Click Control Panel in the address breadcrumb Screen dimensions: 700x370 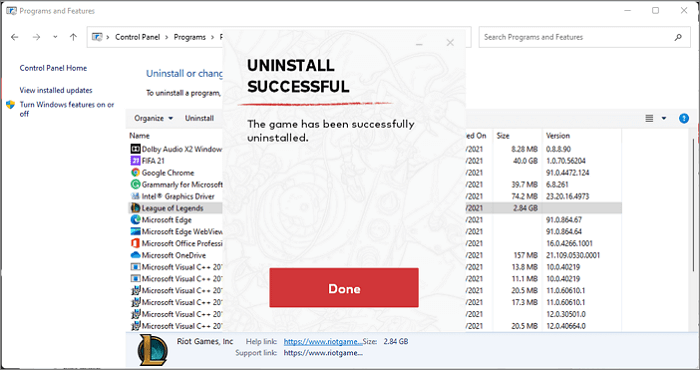tap(138, 37)
